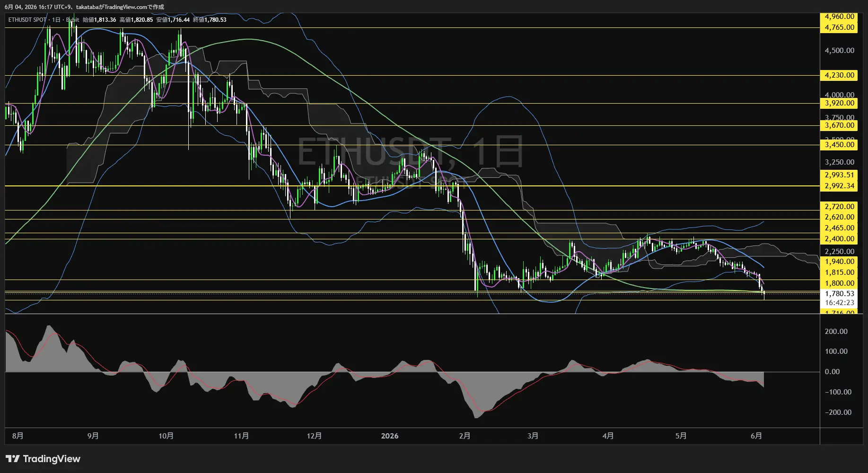Click the countdown timer 16:42:23
This screenshot has height=473, width=868.
840,303
